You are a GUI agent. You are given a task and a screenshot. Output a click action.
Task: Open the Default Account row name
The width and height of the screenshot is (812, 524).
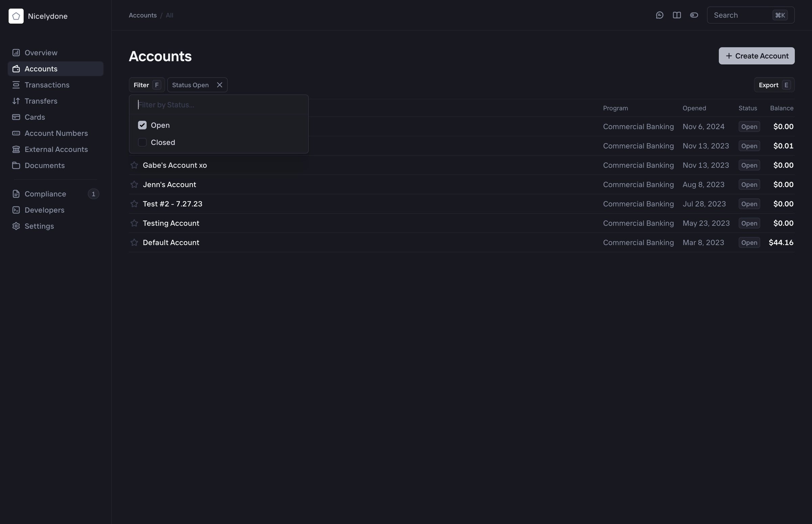pyautogui.click(x=171, y=243)
